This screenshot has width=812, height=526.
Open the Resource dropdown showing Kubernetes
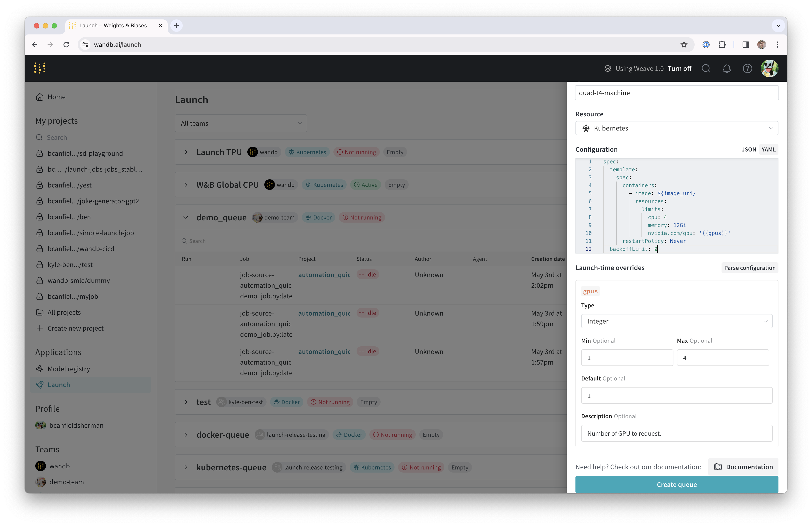(677, 128)
